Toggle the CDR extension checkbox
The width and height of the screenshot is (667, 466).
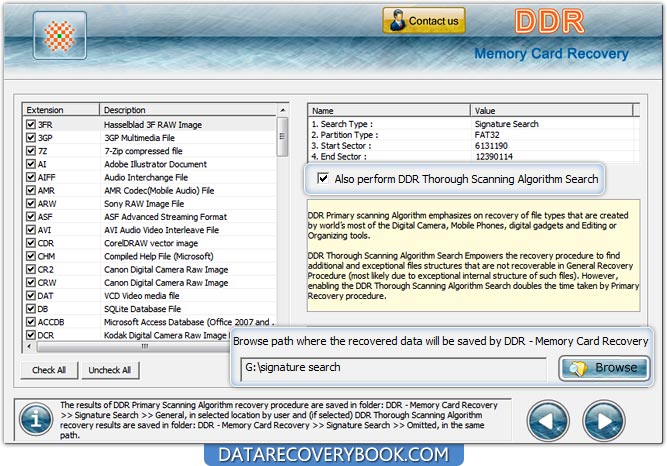pos(31,243)
